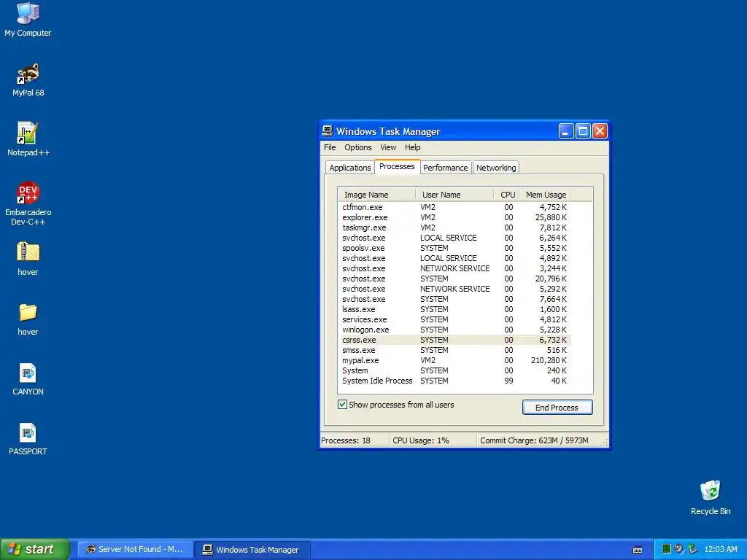The width and height of the screenshot is (747, 560).
Task: Click the 12:03 AM clock
Action: point(720,549)
